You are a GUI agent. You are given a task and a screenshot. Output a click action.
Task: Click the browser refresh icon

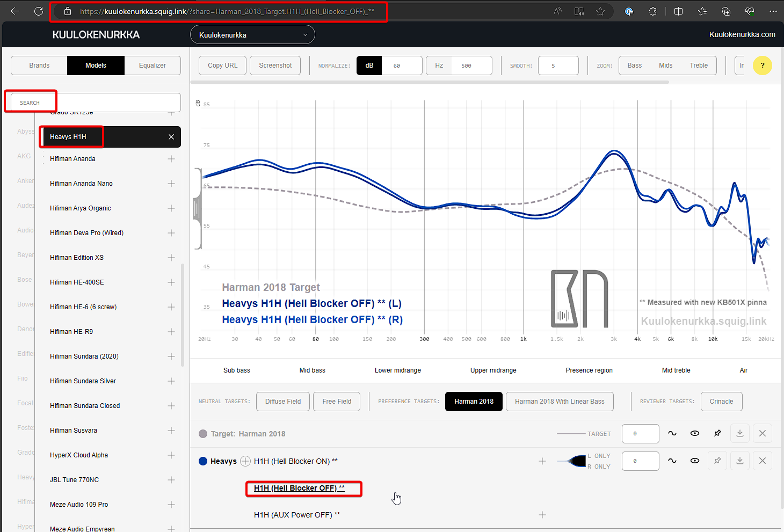click(39, 11)
